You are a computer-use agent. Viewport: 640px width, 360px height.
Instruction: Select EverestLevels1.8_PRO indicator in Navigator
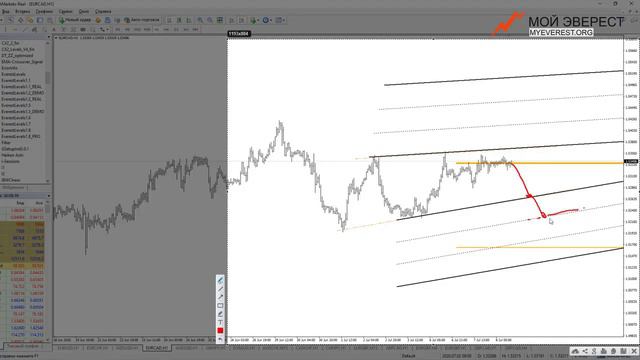point(20,136)
